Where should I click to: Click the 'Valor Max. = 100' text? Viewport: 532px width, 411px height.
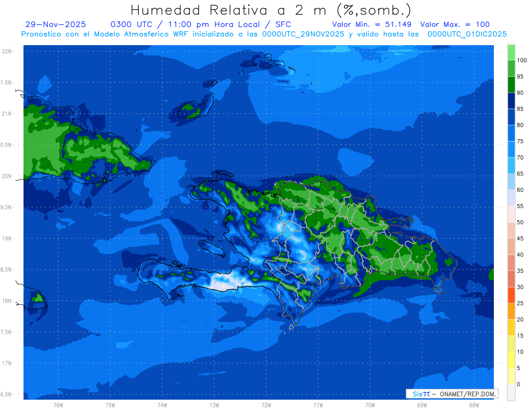(455, 24)
